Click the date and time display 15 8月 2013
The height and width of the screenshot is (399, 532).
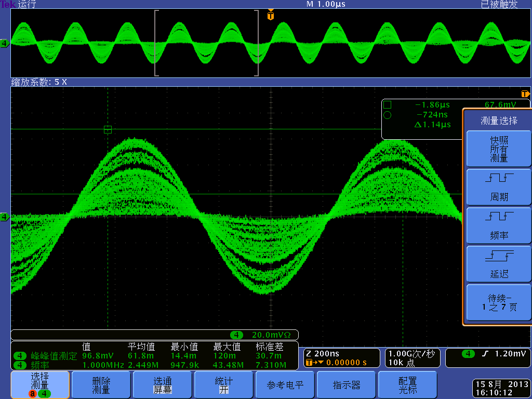[x=502, y=384]
